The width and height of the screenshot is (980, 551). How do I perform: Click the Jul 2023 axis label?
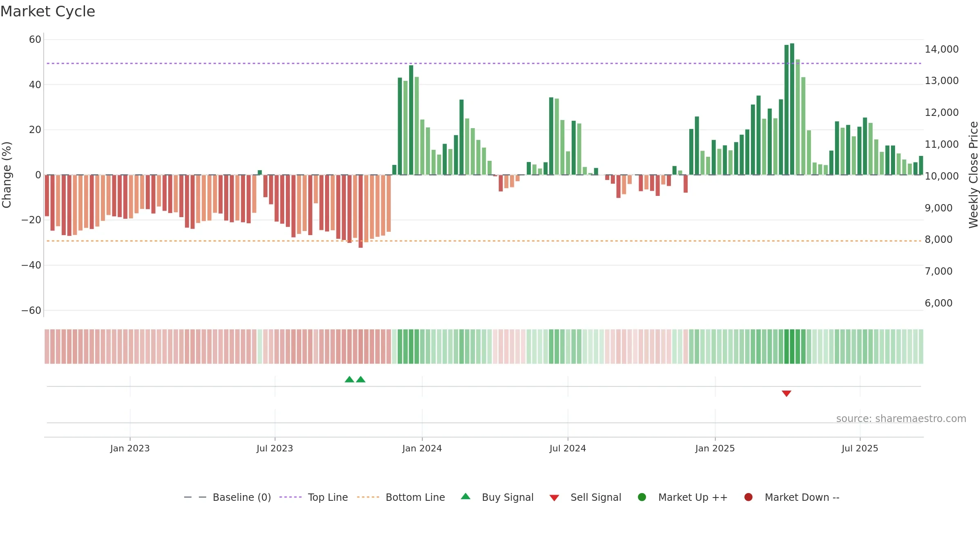[x=275, y=449]
